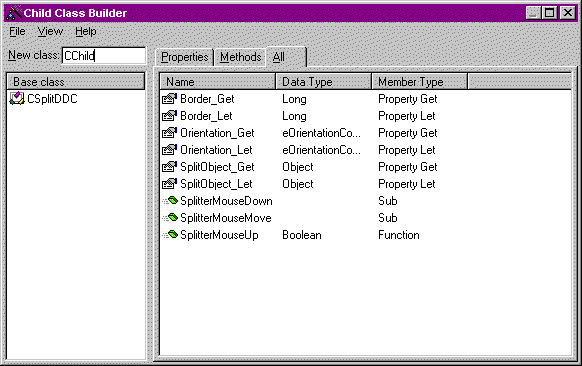582x366 pixels.
Task: Click the Orientation_Get property icon
Action: [169, 133]
